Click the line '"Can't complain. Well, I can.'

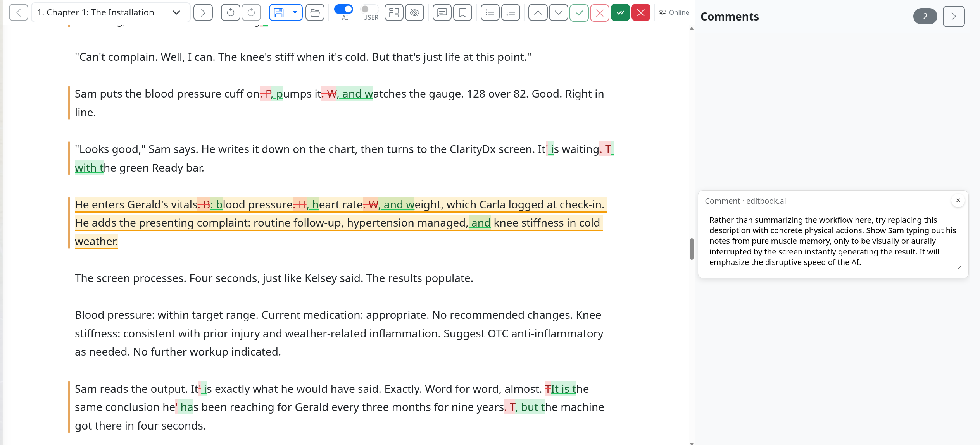coord(303,57)
